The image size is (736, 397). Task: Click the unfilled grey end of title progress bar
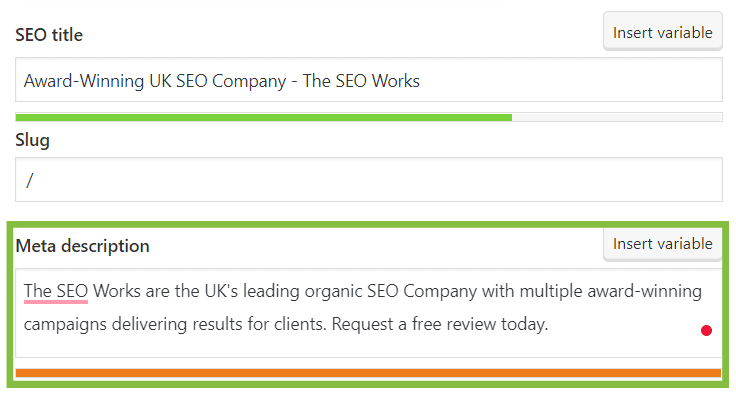click(x=617, y=117)
